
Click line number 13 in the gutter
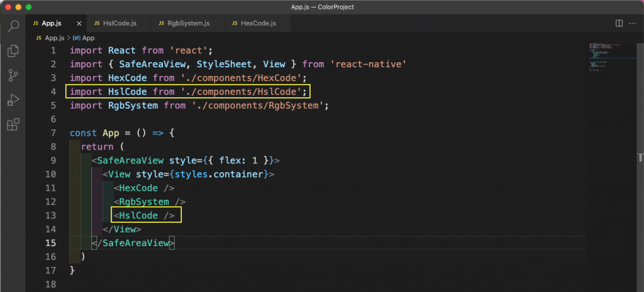[x=50, y=215]
